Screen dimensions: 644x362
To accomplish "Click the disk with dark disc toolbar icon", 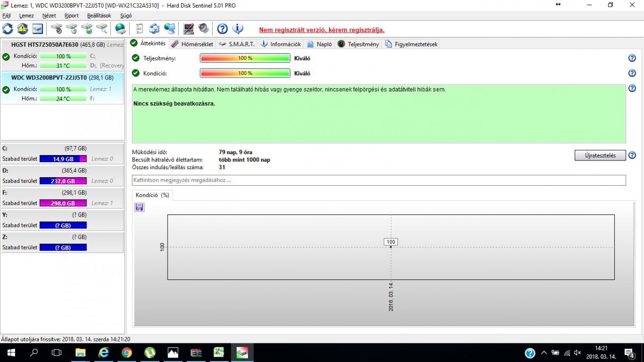I will pos(57,29).
